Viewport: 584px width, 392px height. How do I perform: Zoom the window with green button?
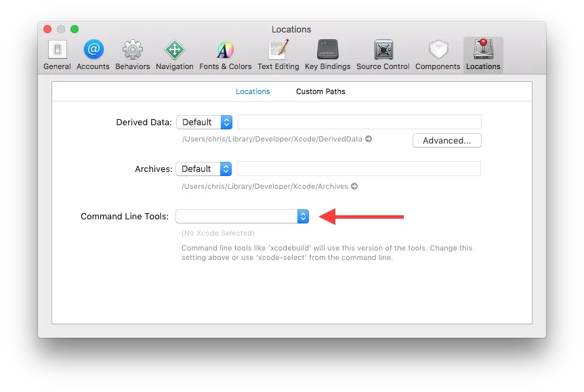75,29
